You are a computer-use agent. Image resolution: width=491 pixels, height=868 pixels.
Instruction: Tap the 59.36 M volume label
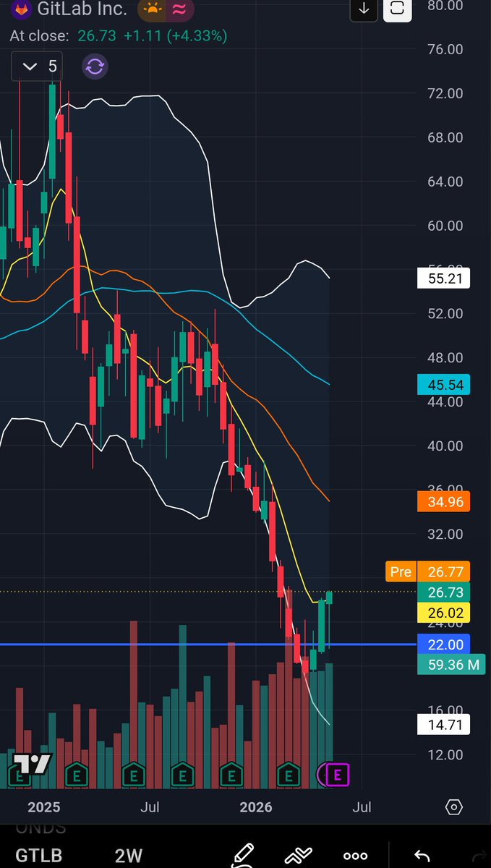[x=451, y=664]
